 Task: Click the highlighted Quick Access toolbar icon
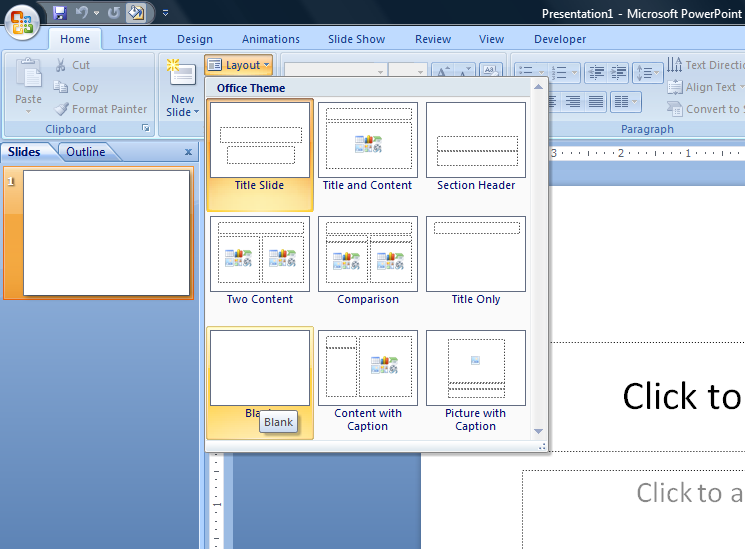(x=136, y=13)
